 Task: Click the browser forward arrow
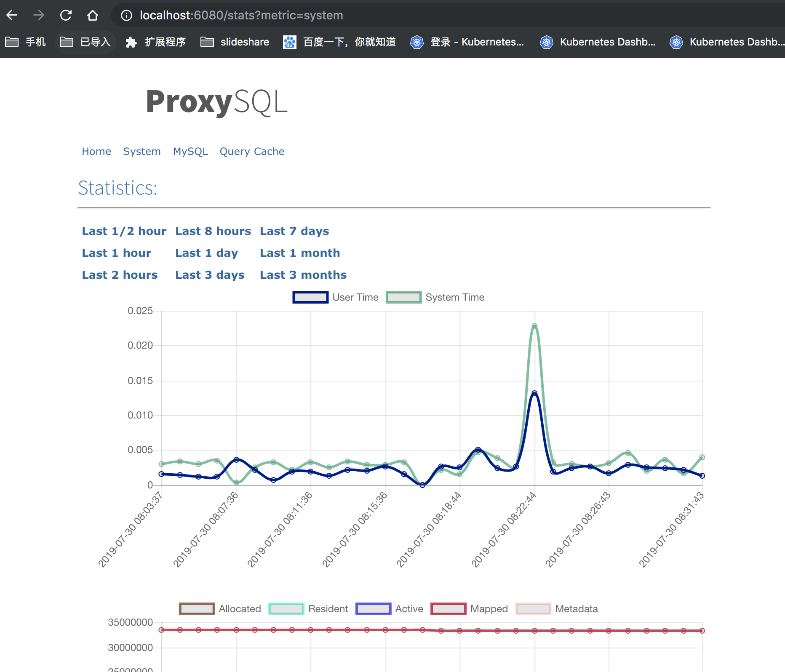[x=39, y=15]
